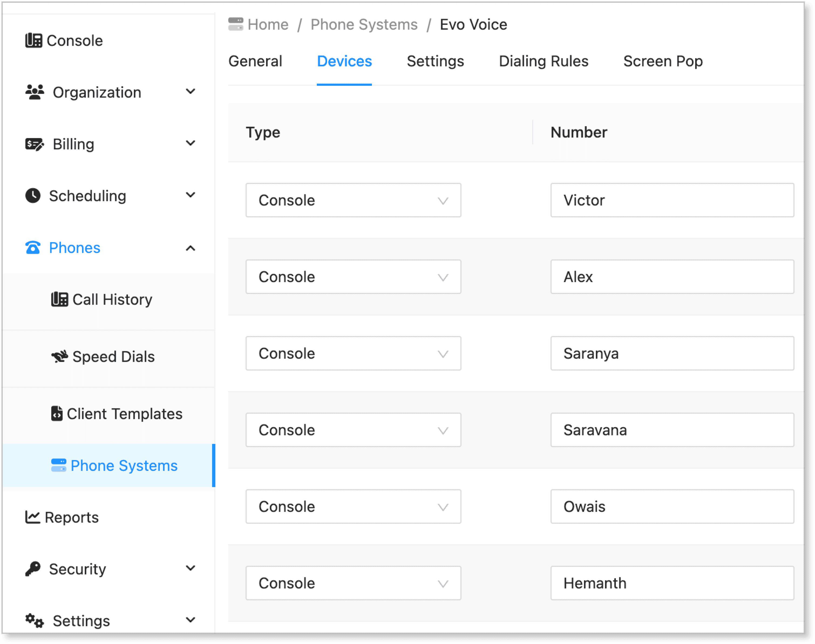The image size is (815, 644).
Task: Click the Settings gears icon
Action: click(x=35, y=621)
